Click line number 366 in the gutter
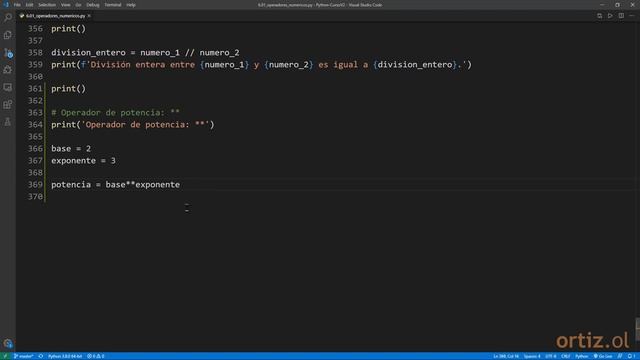This screenshot has width=640, height=360. click(x=35, y=149)
